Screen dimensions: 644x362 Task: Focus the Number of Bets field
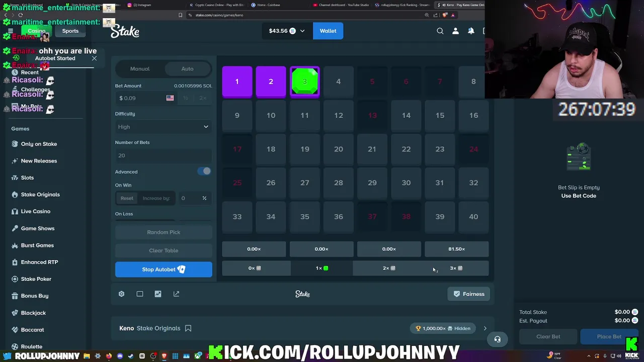(164, 155)
